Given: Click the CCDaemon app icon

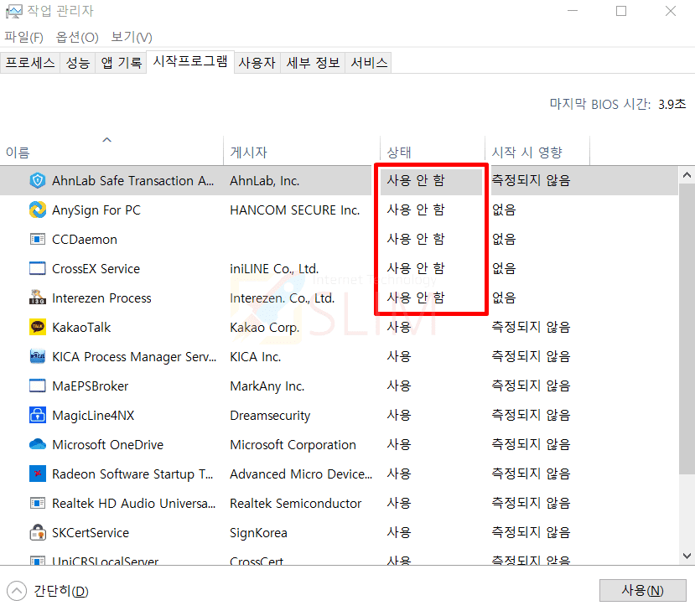Looking at the screenshot, I should pyautogui.click(x=38, y=240).
